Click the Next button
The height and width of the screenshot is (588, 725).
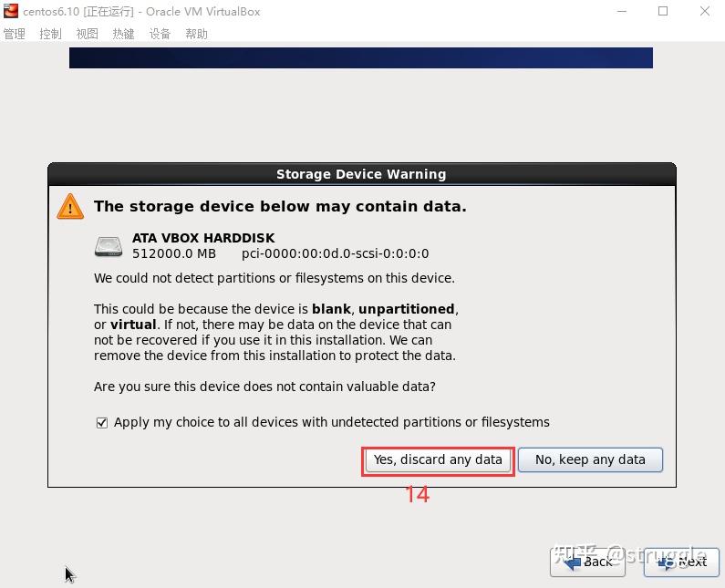pos(682,562)
